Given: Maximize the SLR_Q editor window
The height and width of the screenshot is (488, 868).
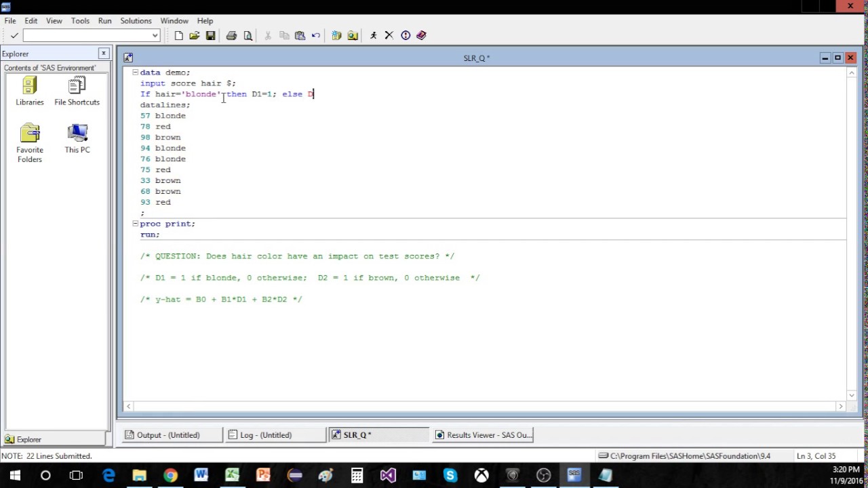Looking at the screenshot, I should click(x=837, y=58).
